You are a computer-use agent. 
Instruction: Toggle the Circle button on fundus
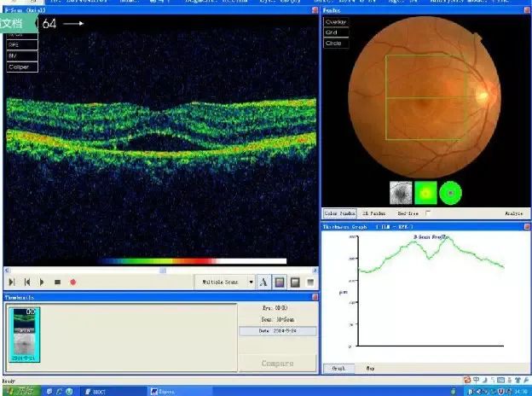pyautogui.click(x=336, y=44)
